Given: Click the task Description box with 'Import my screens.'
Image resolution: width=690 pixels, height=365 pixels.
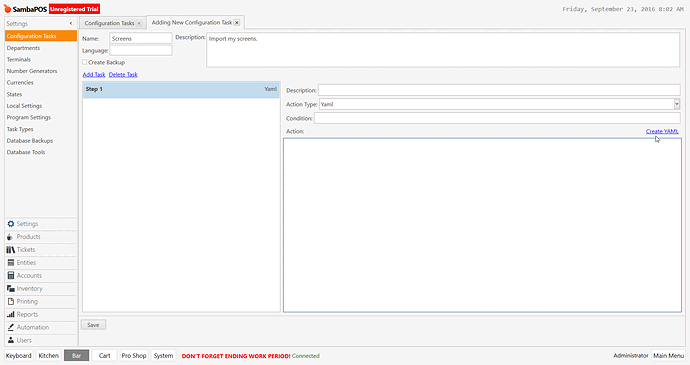Looking at the screenshot, I should point(443,50).
